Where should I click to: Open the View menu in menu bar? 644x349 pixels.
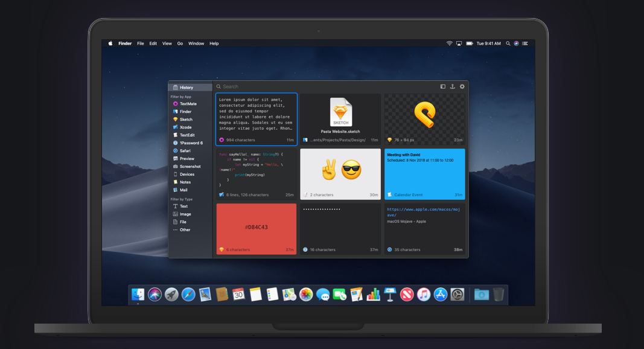tap(167, 43)
